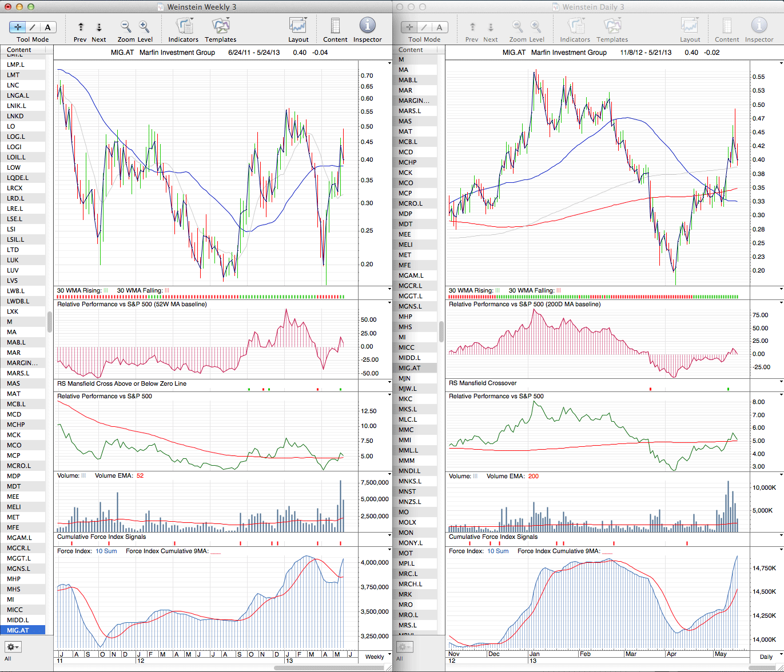784x672 pixels.
Task: Click the Daily symbol list vertical scrollbar
Action: (x=441, y=331)
